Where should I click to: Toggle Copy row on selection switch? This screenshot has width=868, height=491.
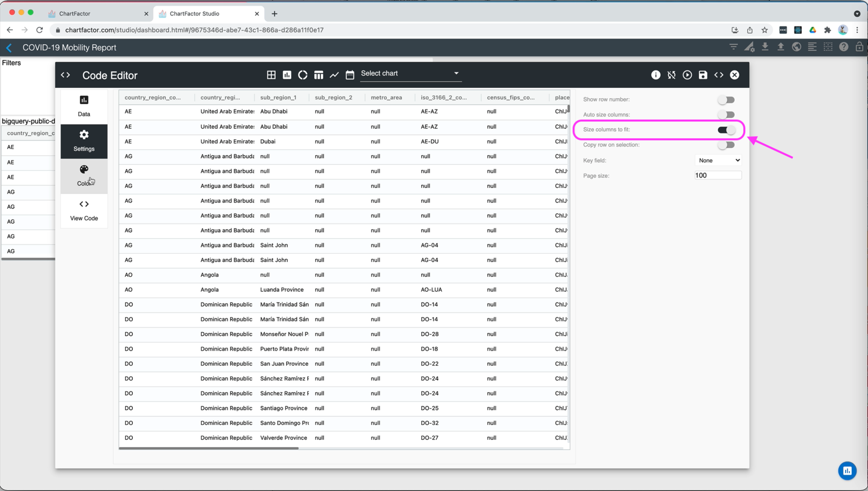tap(726, 145)
